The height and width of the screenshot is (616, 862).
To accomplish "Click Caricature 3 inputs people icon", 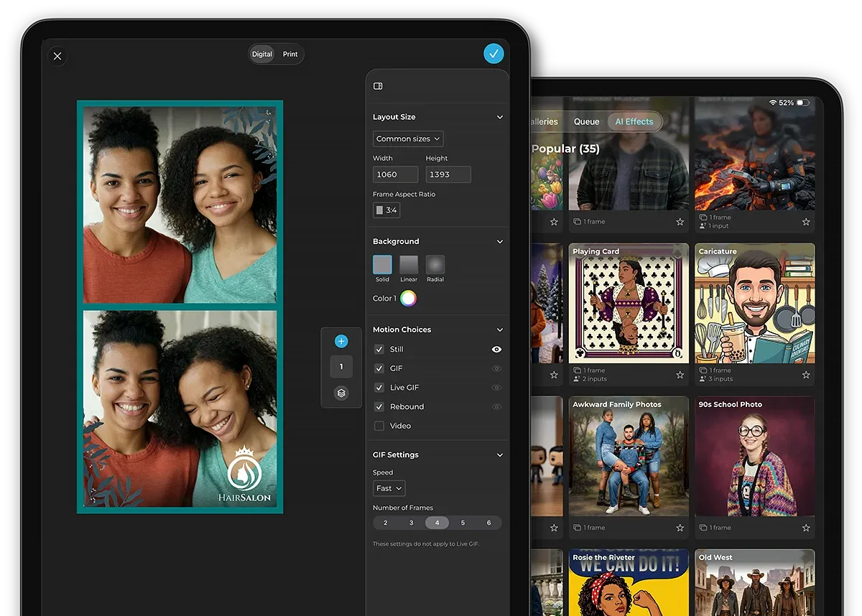I will 703,379.
